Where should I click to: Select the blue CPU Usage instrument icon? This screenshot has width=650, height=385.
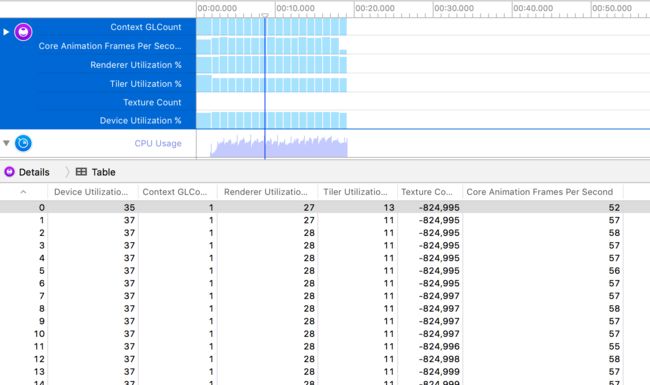pos(23,143)
